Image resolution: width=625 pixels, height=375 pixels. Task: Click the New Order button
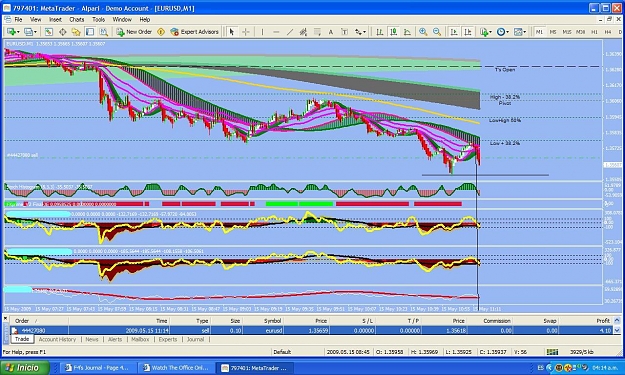134,32
